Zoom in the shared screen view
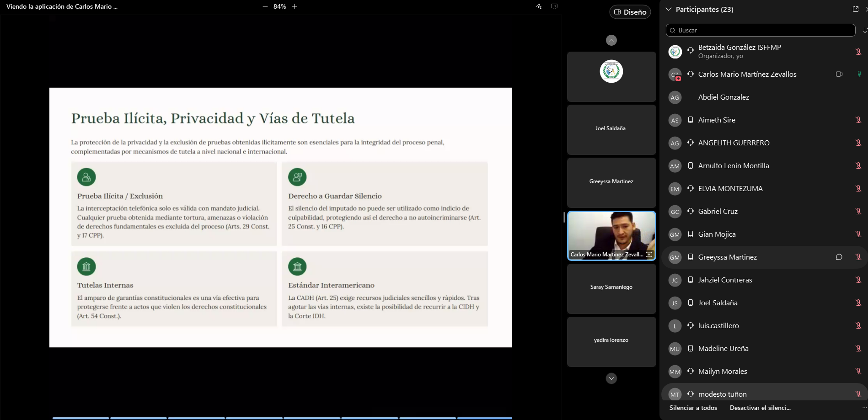 tap(295, 6)
